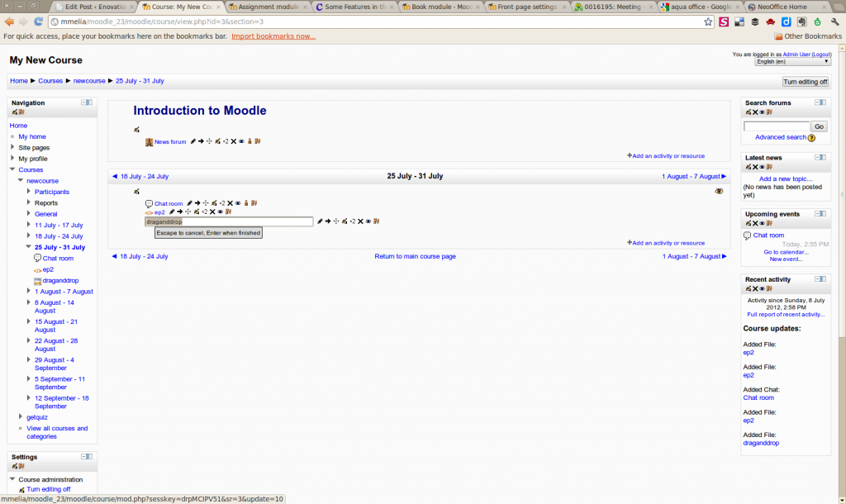Hide the 25 July - 31 July section

[x=720, y=192]
